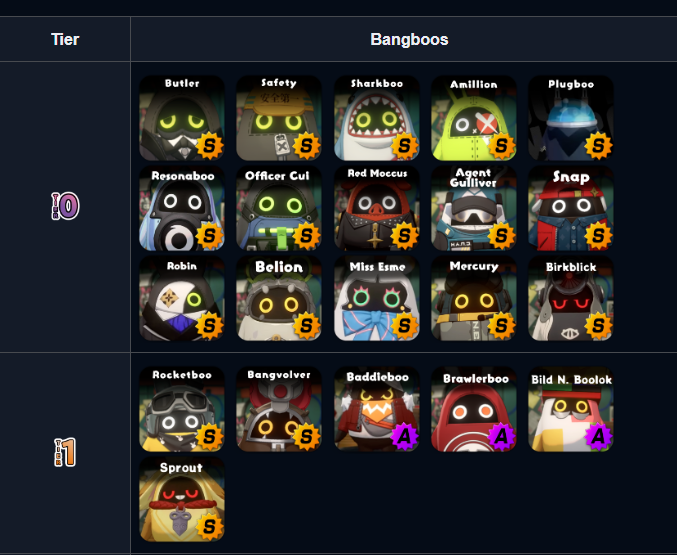
Task: Select the Baddieboo A-rank bangboo
Action: tap(376, 409)
